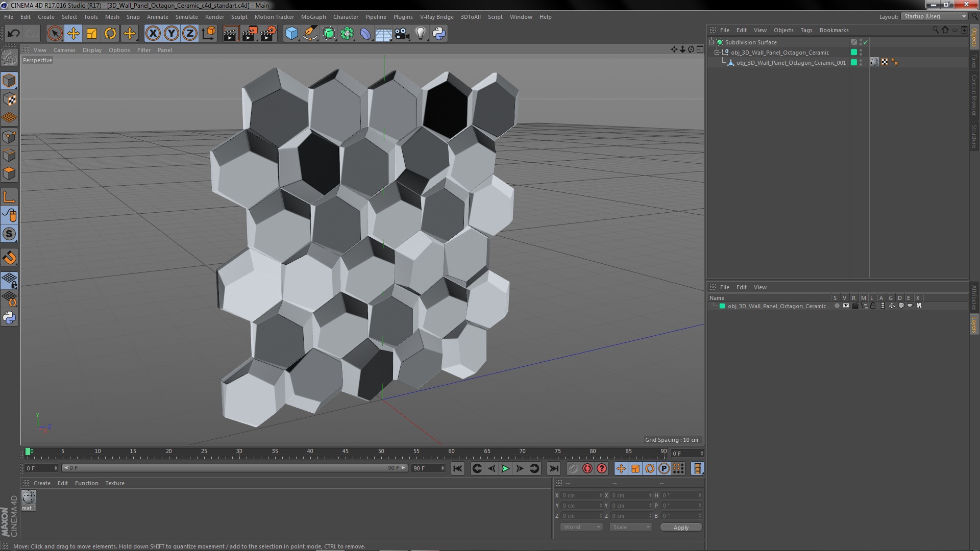
Task: Add a Subdivision Surface generator
Action: click(329, 34)
